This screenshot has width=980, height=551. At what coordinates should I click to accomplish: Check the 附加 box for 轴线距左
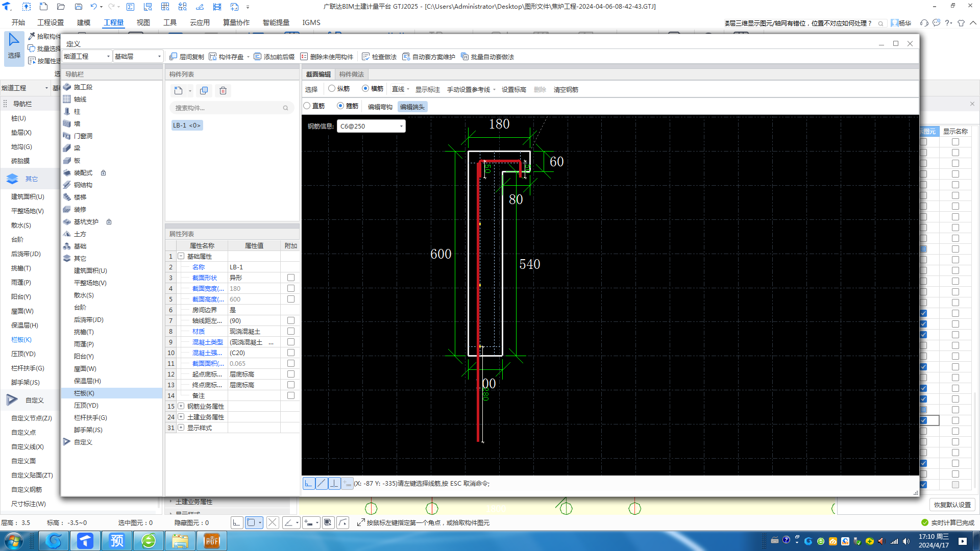291,320
